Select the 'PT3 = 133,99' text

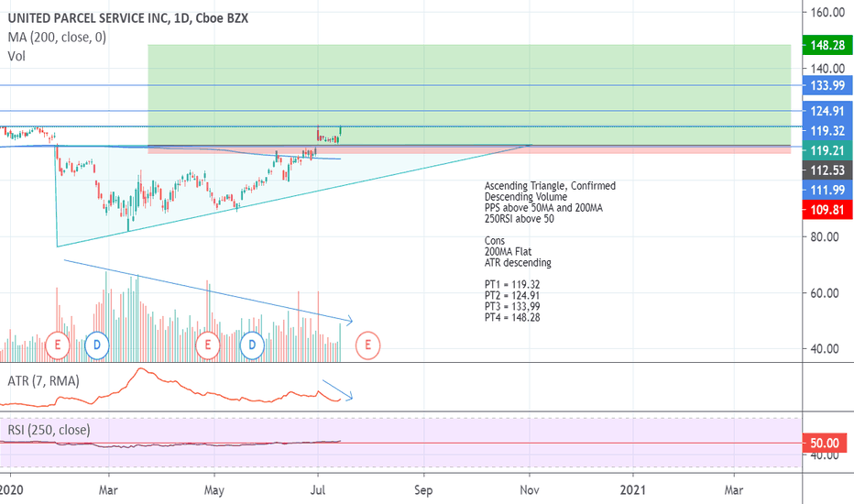click(512, 306)
